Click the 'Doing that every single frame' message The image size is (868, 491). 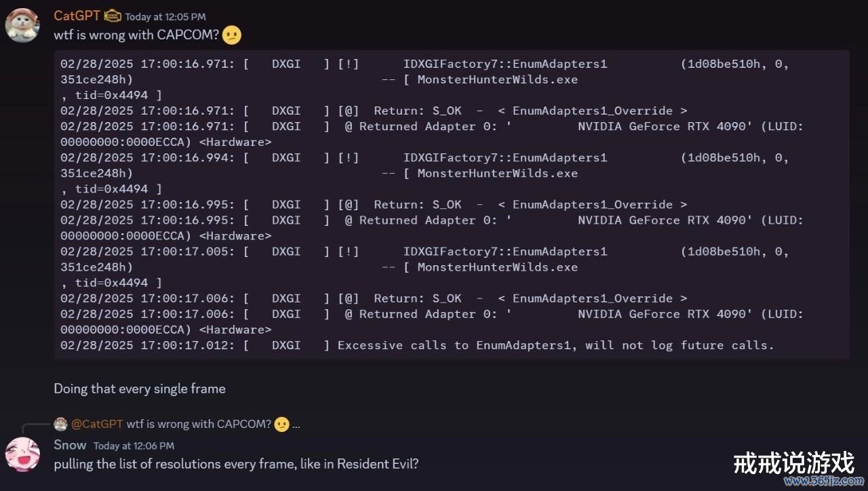coord(140,389)
